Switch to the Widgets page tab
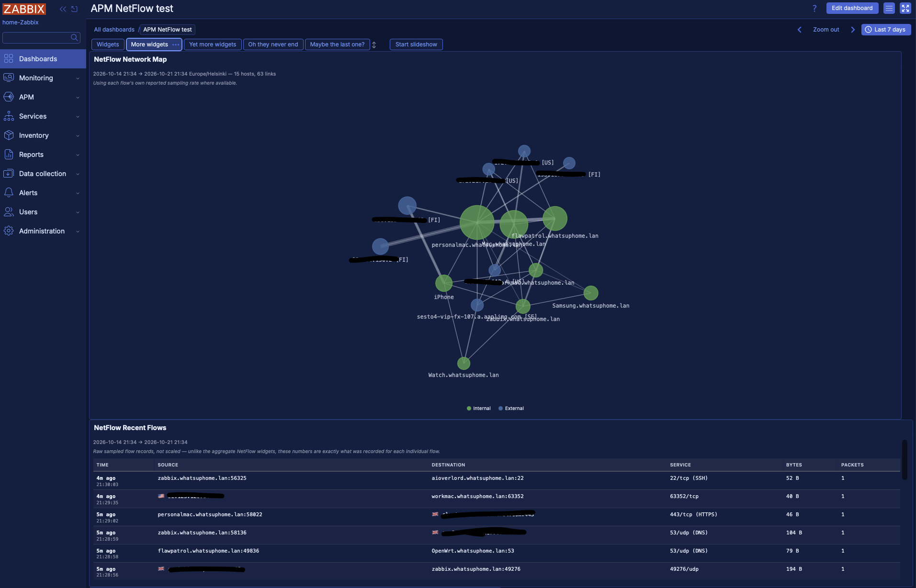916x588 pixels. coord(108,44)
